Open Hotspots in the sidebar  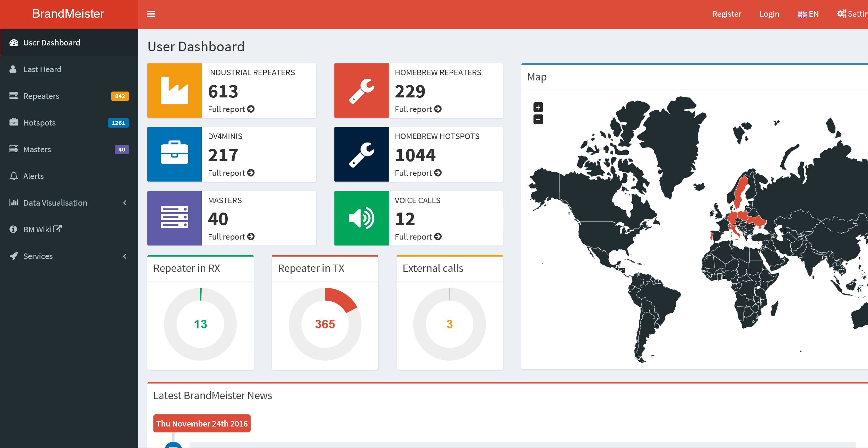(x=69, y=123)
